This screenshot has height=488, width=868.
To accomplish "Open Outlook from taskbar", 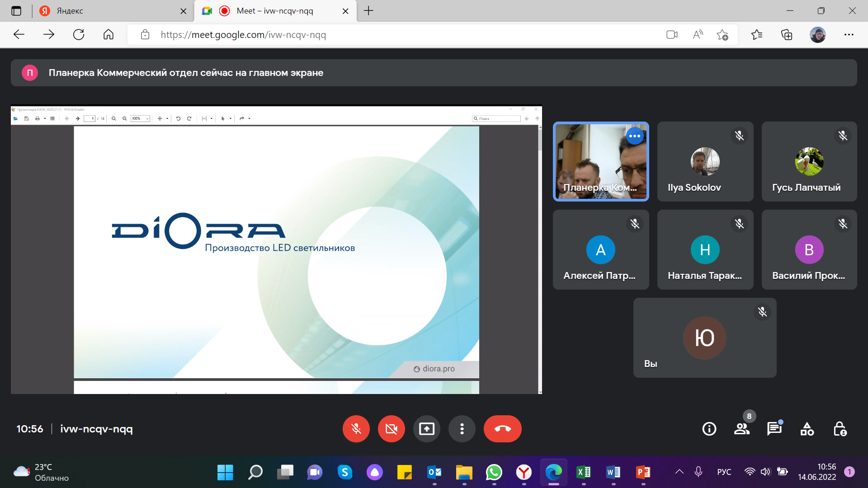I will tap(434, 473).
